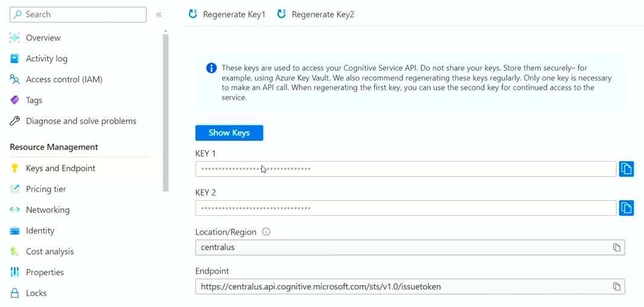The height and width of the screenshot is (307, 644).
Task: Open the Activity log
Action: [x=46, y=59]
